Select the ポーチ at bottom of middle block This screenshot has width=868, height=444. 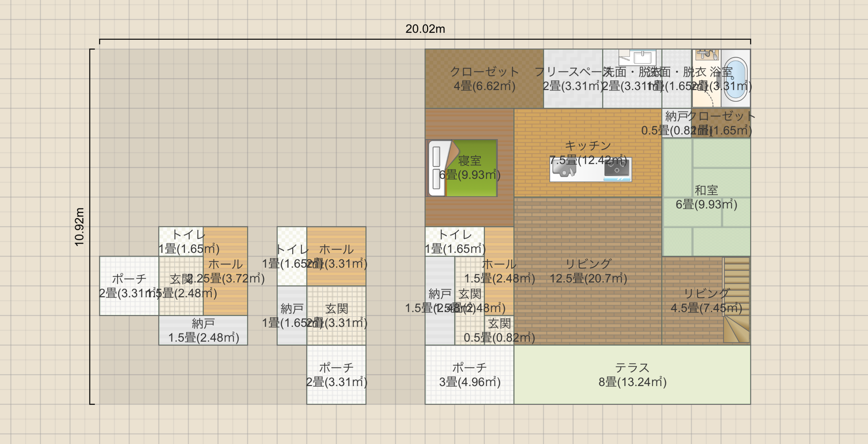click(336, 375)
